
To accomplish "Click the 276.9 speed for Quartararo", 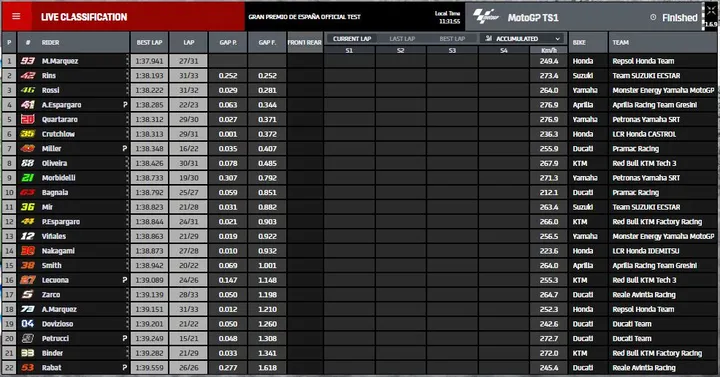I will click(x=549, y=119).
